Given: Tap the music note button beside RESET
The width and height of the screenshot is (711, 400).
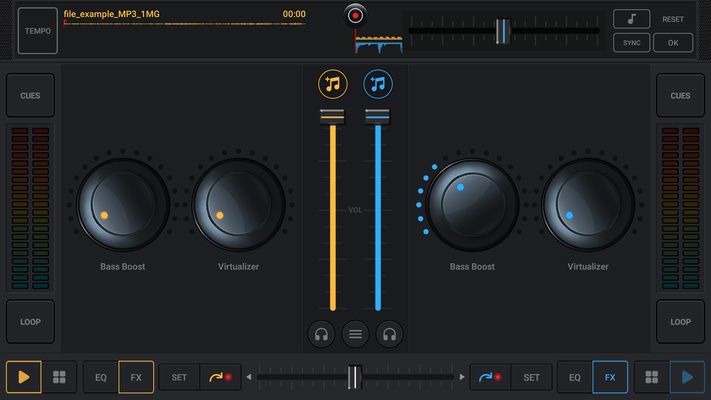Looking at the screenshot, I should [x=631, y=19].
